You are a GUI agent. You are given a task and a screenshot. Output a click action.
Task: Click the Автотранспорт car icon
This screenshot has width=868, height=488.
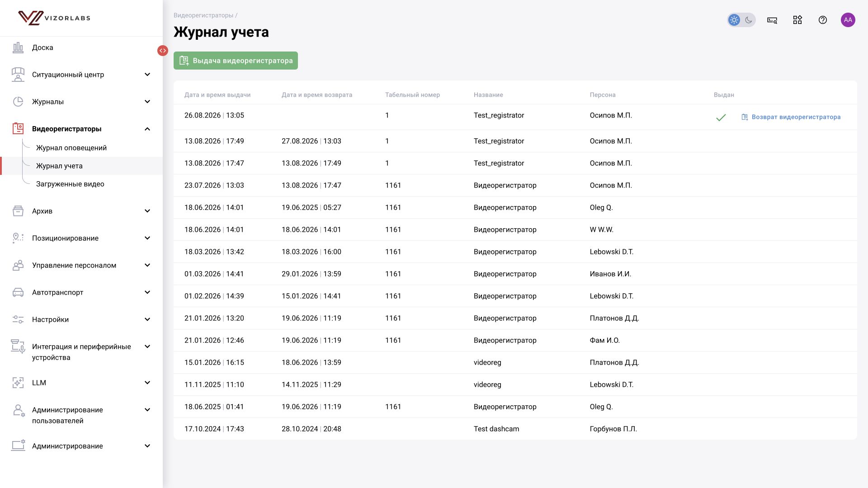18,292
